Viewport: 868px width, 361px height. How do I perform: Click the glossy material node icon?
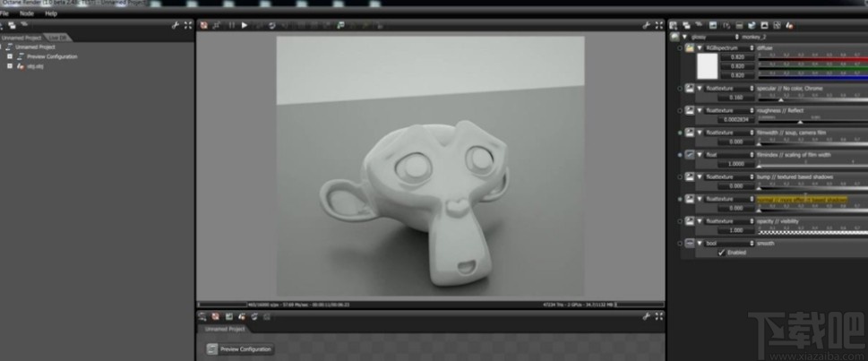(675, 37)
